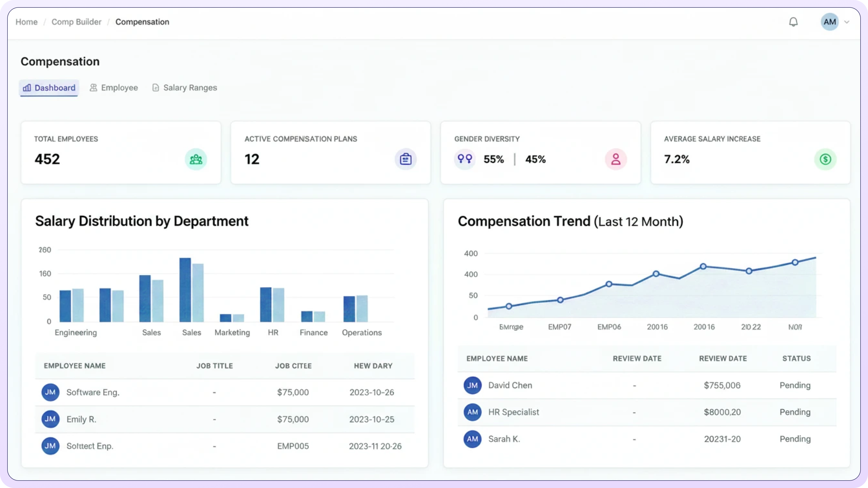Screen dimensions: 868x488
Task: Switch to the Employee tab
Action: (x=114, y=88)
